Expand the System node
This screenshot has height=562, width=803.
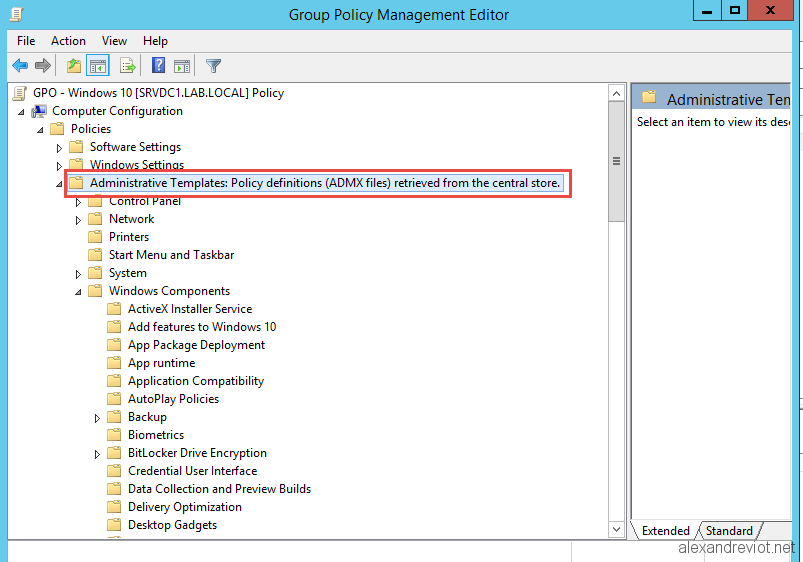(78, 274)
